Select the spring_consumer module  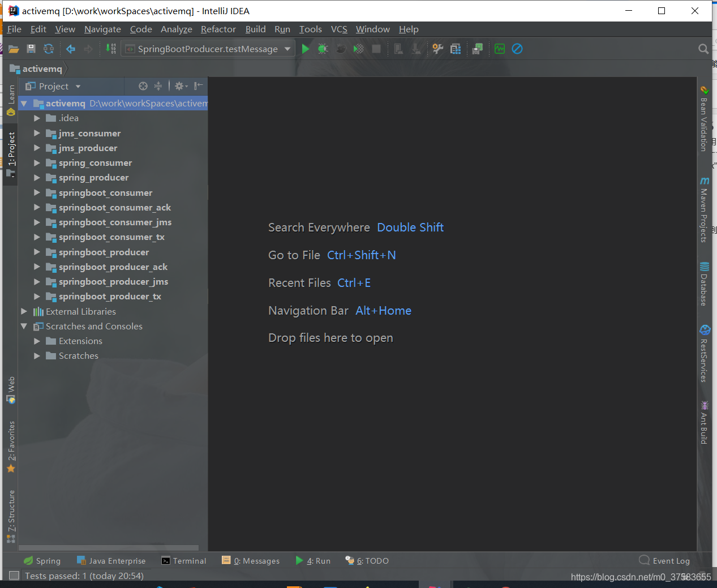(x=95, y=163)
